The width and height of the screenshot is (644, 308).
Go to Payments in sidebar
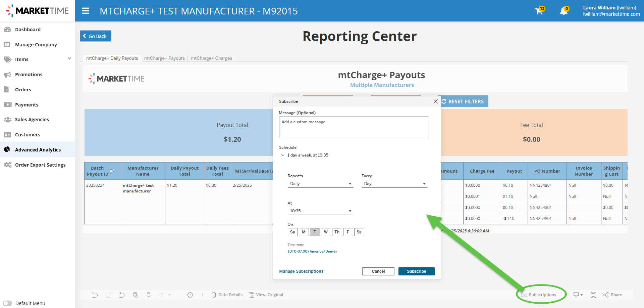click(26, 105)
